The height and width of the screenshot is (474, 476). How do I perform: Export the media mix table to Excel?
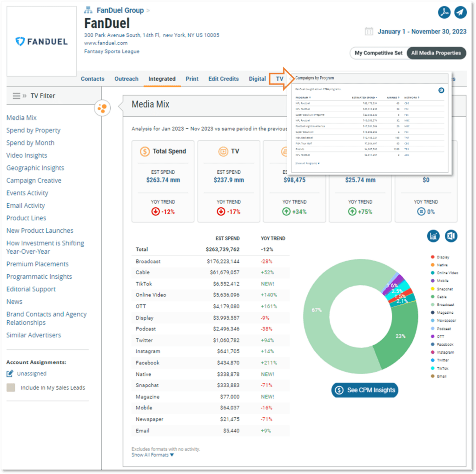click(x=451, y=236)
